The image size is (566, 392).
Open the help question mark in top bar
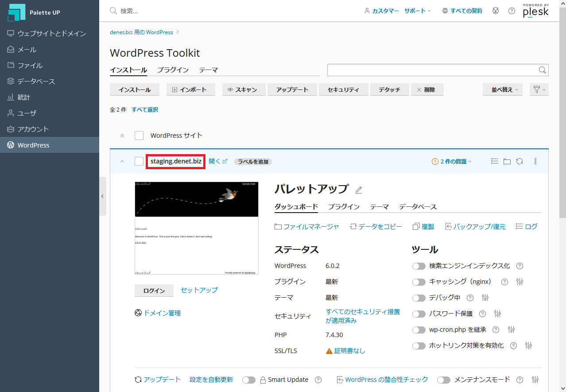[x=512, y=11]
